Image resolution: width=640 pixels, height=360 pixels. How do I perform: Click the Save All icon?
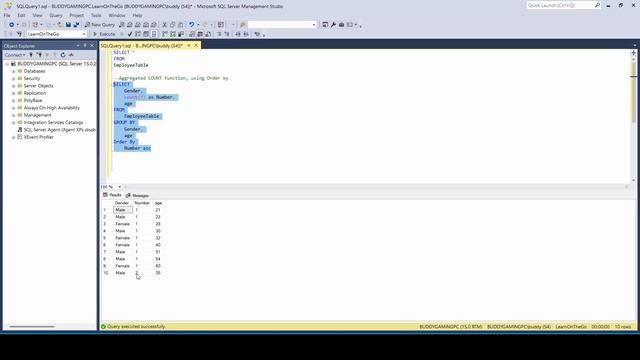pos(76,25)
